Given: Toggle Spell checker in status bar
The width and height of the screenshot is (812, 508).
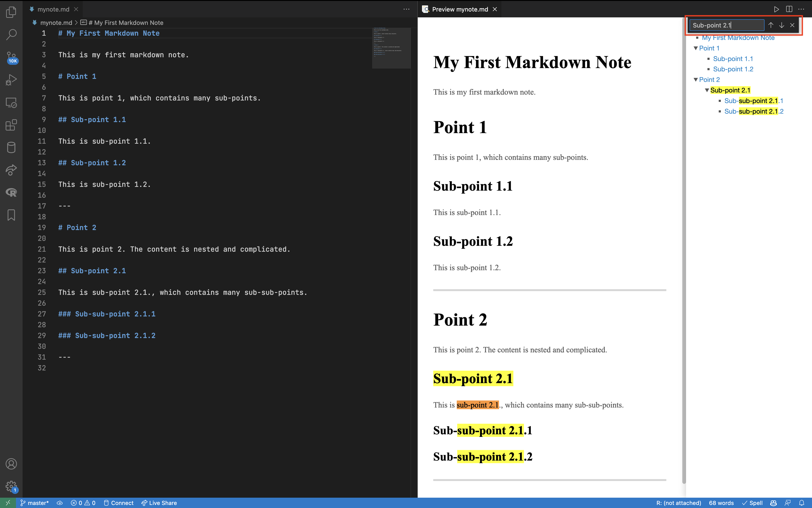Looking at the screenshot, I should 753,503.
